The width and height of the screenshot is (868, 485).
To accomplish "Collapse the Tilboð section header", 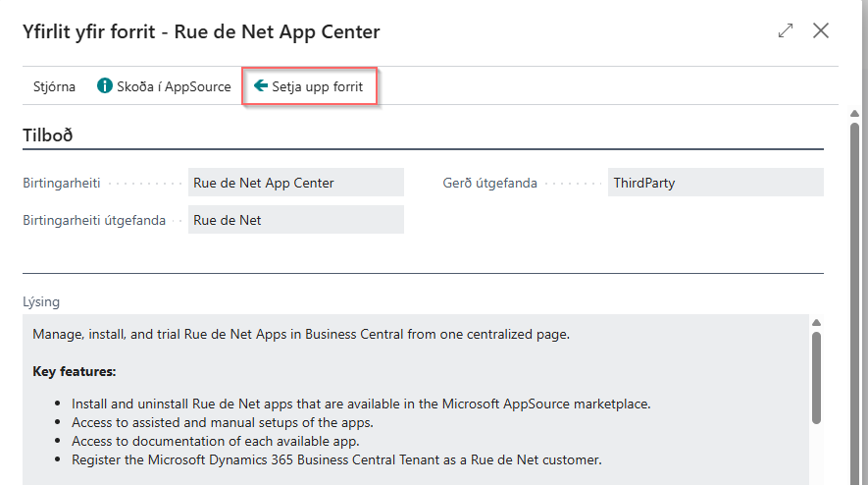I will pyautogui.click(x=48, y=135).
